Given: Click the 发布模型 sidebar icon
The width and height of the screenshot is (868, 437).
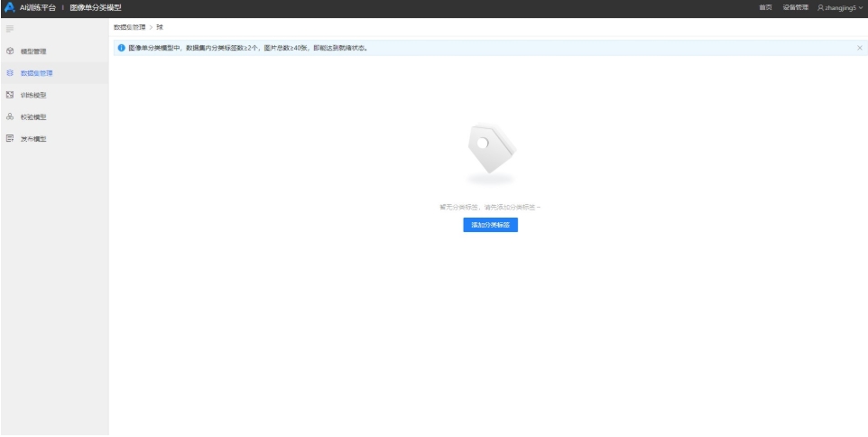Looking at the screenshot, I should click(x=9, y=139).
